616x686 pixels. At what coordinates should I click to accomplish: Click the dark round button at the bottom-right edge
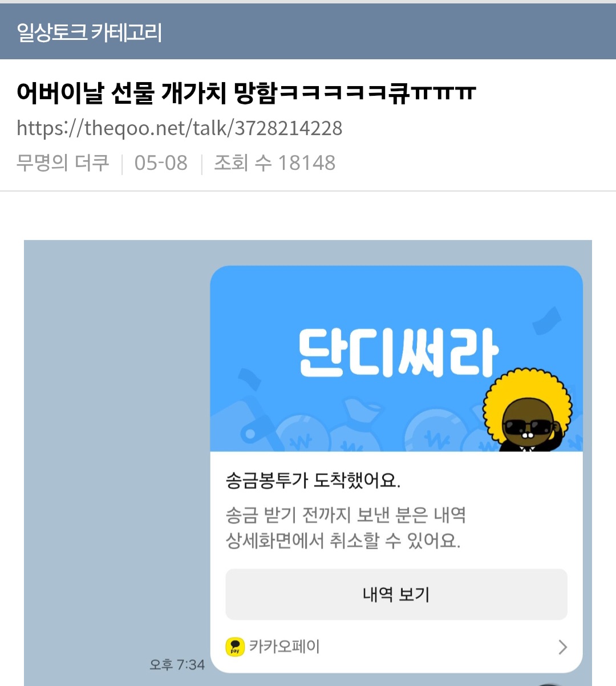(x=550, y=683)
